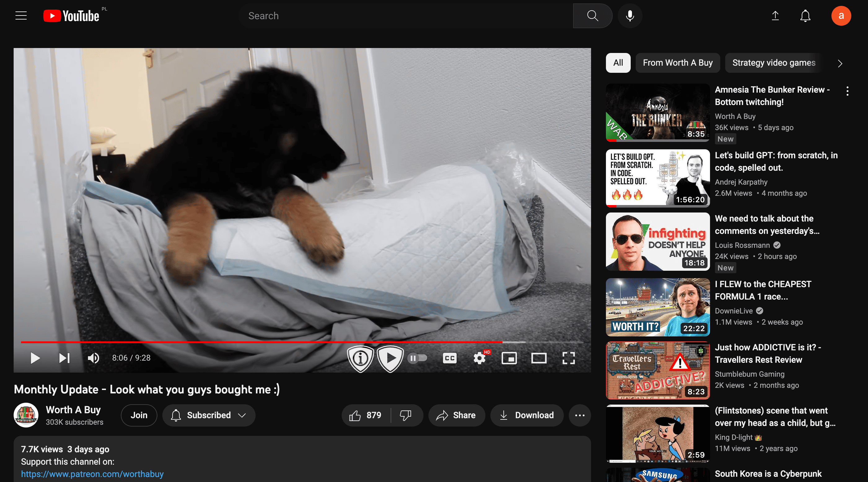Open Louis Rossmann infighting video thumbnail
Screen dimensions: 868x482
click(x=657, y=241)
